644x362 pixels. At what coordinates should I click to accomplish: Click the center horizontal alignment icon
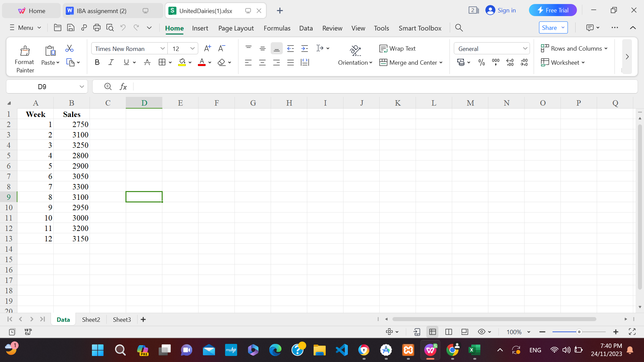point(262,62)
